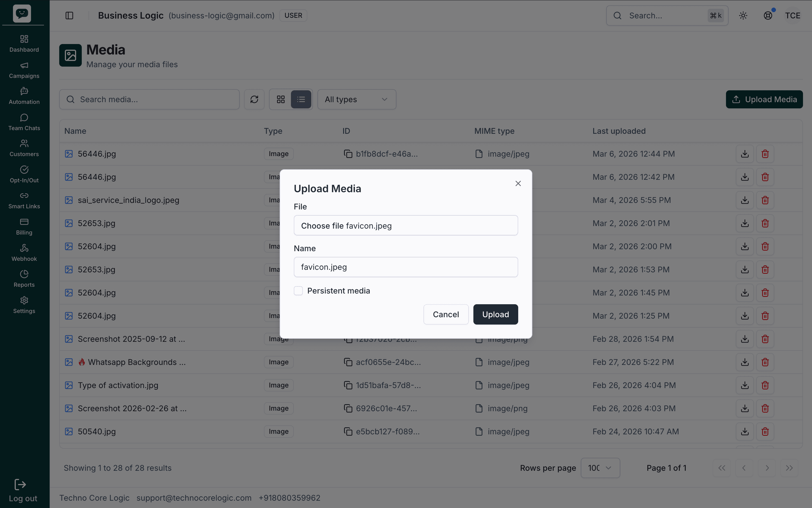Go to Campaigns section

coord(24,70)
